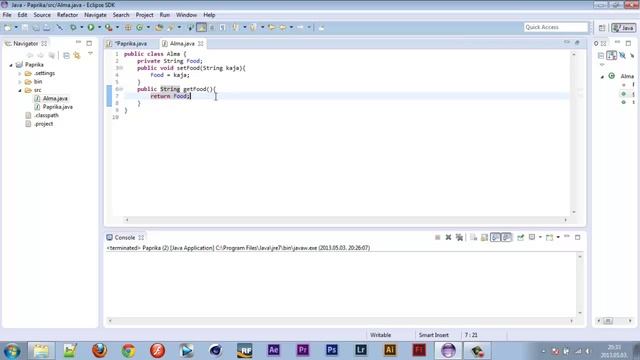
Task: Click the Run External Tools icon
Action: click(109, 27)
